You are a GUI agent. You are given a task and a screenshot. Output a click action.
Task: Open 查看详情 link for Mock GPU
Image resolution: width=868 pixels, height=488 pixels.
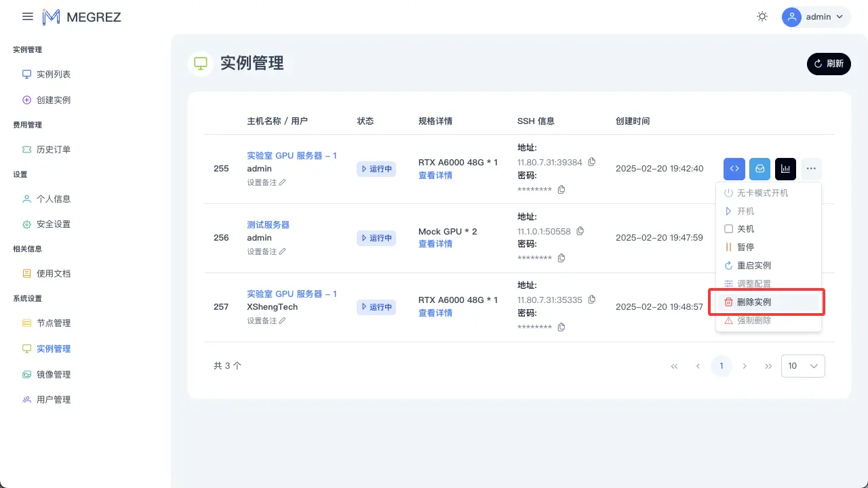pos(435,244)
